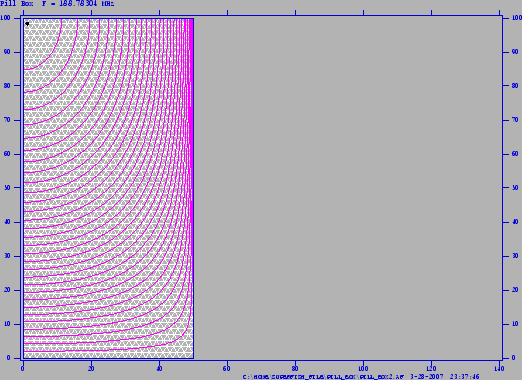
Task: Click the black point marker inside the cavity
Action: tap(27, 24)
